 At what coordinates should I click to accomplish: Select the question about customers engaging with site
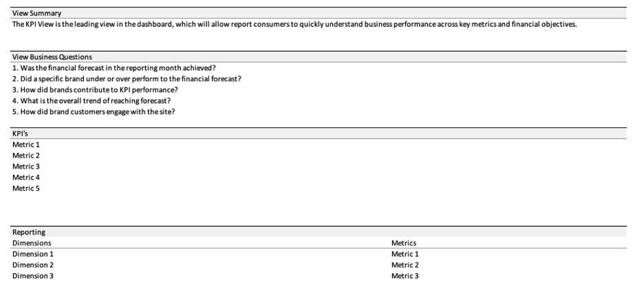(x=94, y=112)
